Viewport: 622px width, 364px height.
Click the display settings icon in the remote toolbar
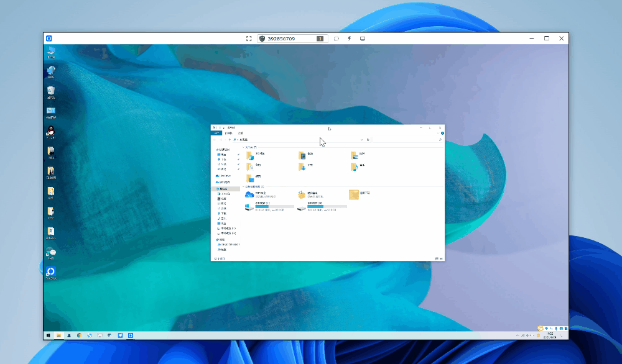(x=362, y=38)
